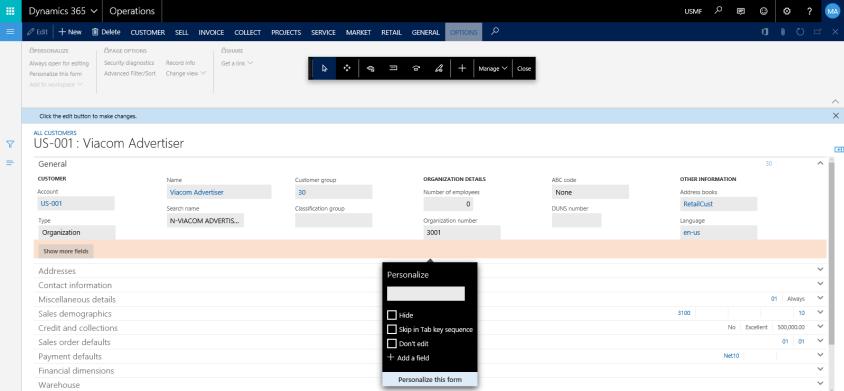Image resolution: width=844 pixels, height=391 pixels.
Task: Open the help question mark icon
Action: [810, 11]
